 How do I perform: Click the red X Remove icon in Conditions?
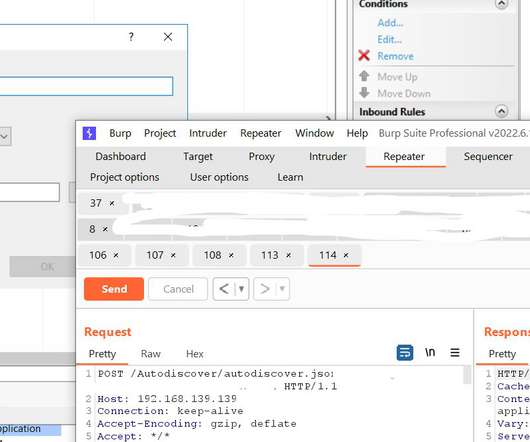[x=364, y=55]
